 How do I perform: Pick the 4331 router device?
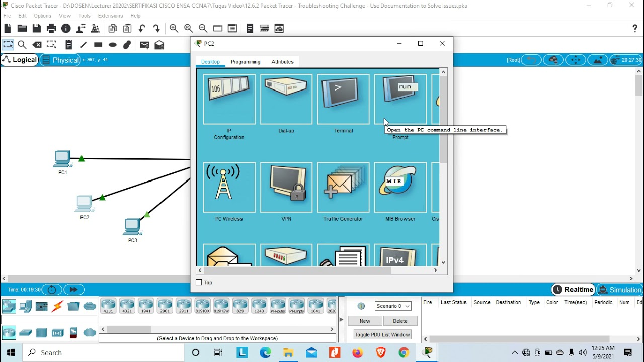pyautogui.click(x=108, y=306)
